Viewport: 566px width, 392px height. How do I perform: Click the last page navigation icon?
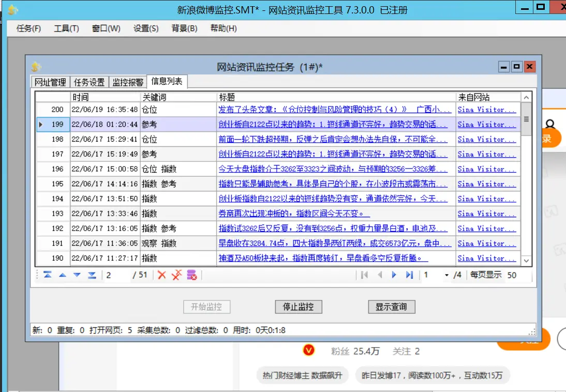(x=409, y=275)
